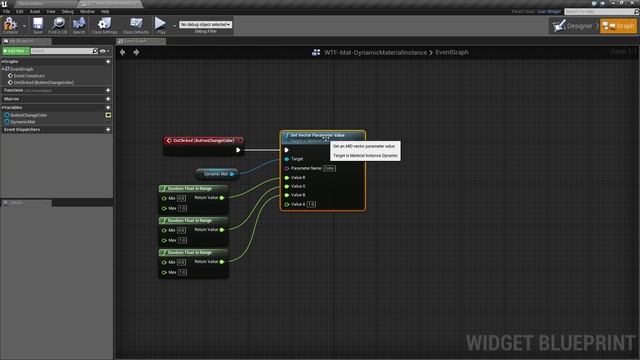Screen dimensions: 640x360
Task: Switch to Graph mode
Action: (x=618, y=26)
